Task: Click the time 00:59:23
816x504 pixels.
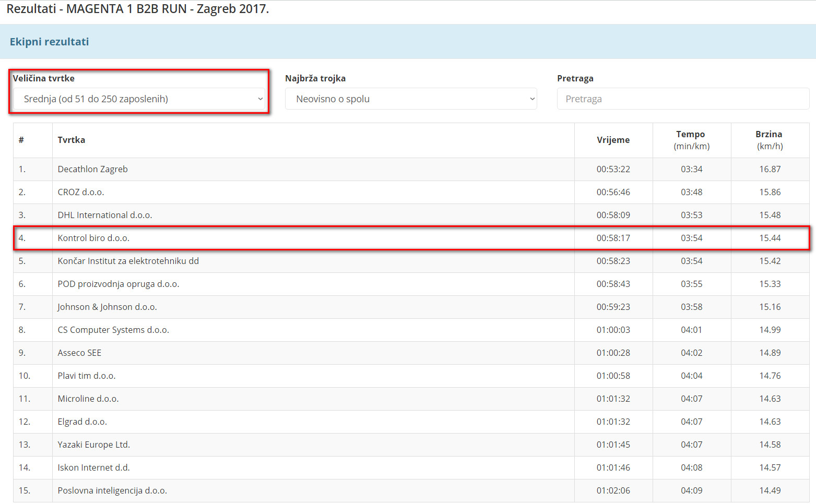Action: 613,307
